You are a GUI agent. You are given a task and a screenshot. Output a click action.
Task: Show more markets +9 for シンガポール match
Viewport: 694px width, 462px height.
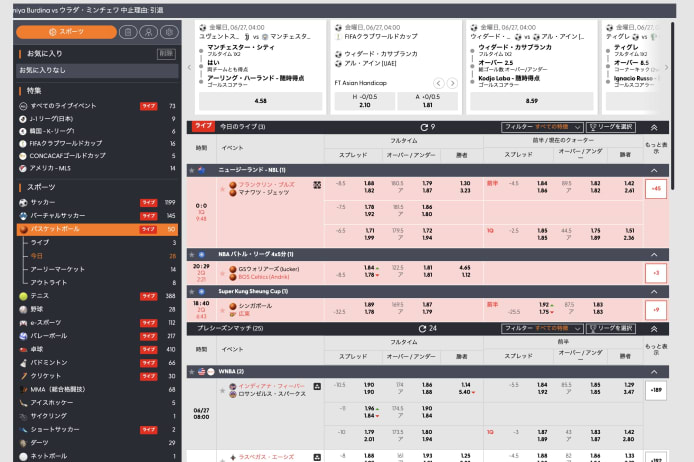tap(656, 310)
